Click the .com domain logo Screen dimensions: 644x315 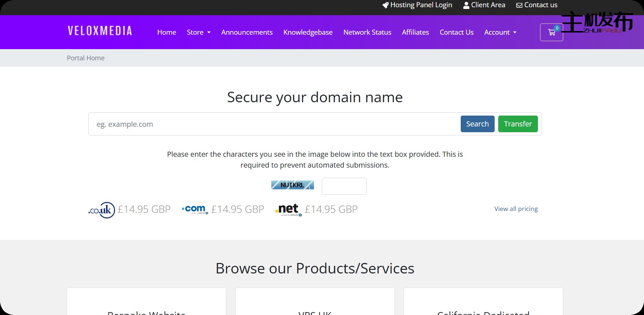click(x=195, y=209)
